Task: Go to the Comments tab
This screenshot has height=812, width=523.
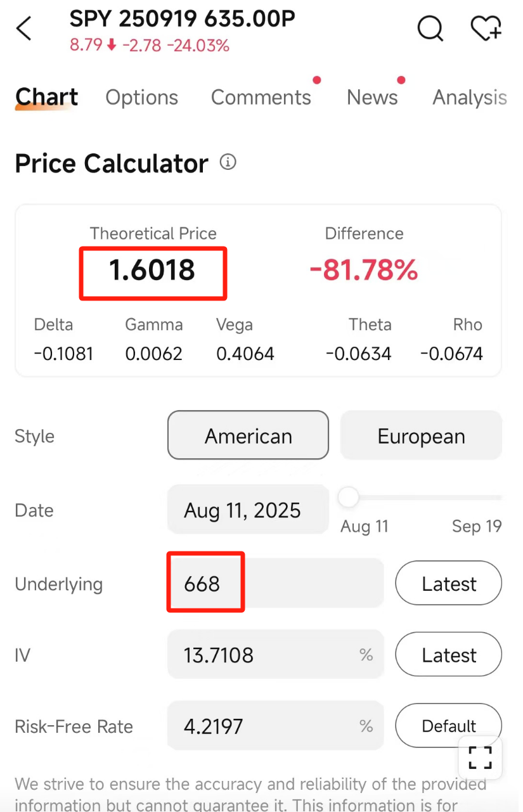Action: coord(261,98)
